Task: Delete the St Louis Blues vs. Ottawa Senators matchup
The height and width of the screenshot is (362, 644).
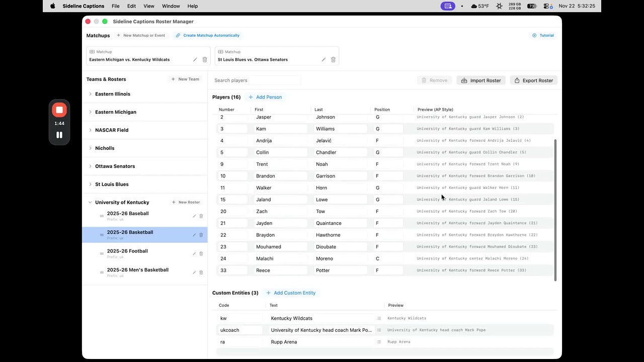Action: (x=333, y=60)
